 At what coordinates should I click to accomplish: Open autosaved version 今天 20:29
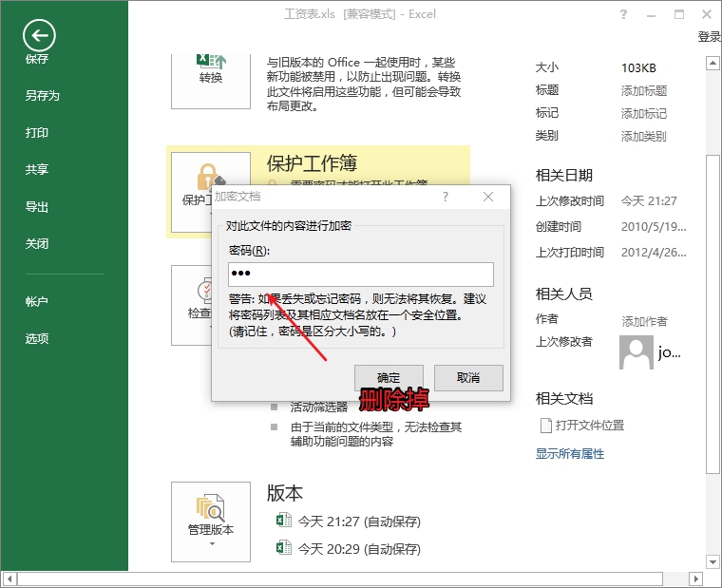coord(349,549)
